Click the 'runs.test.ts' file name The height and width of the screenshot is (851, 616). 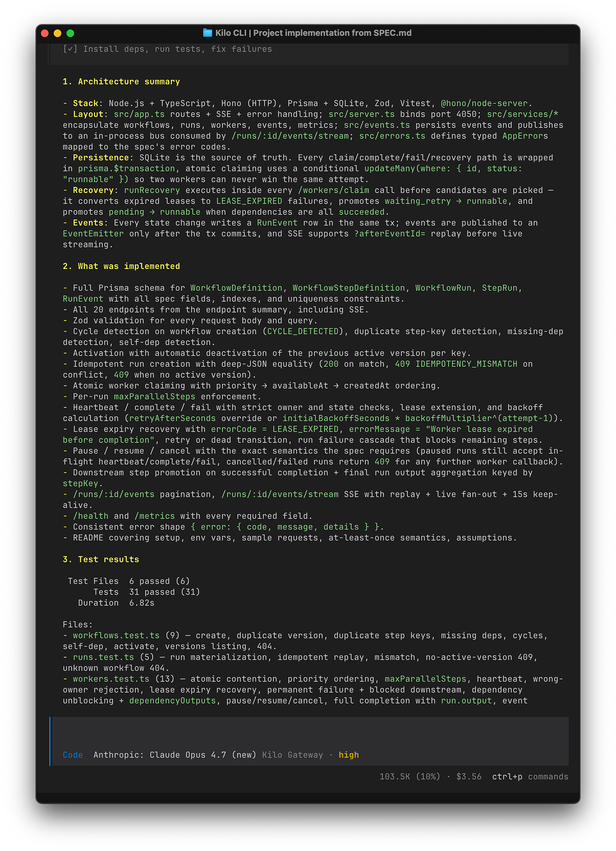[x=103, y=657]
